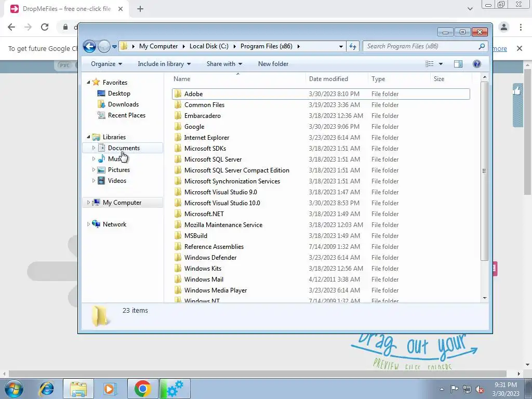Show the preview pane
The image size is (532, 399).
coord(458,64)
